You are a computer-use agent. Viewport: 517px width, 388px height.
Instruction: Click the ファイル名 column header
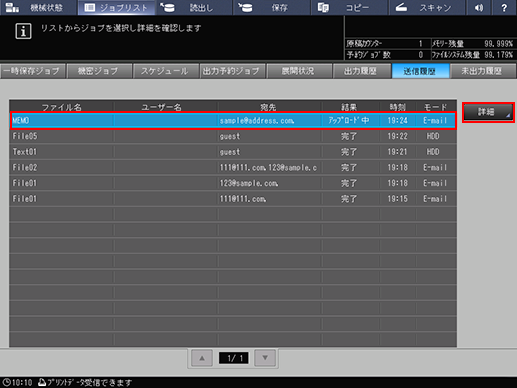tap(62, 107)
